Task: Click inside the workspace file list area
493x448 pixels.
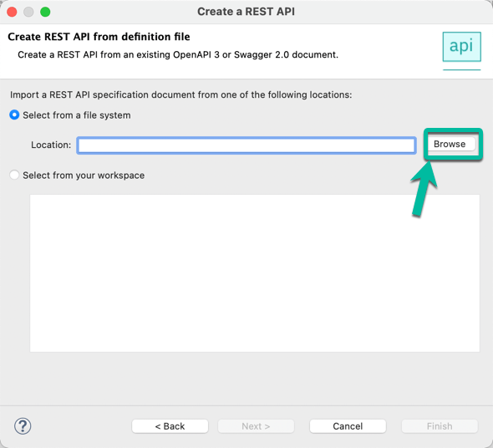Action: pos(255,273)
